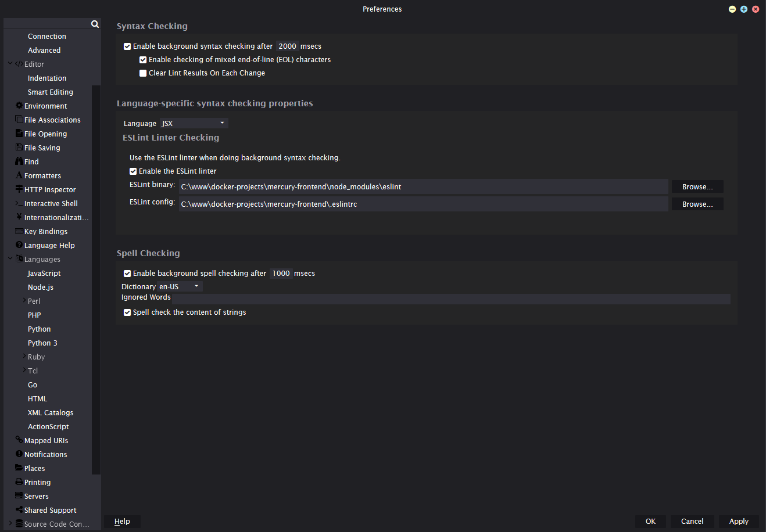
Task: Click the blue plus circle in titlebar
Action: [x=744, y=9]
